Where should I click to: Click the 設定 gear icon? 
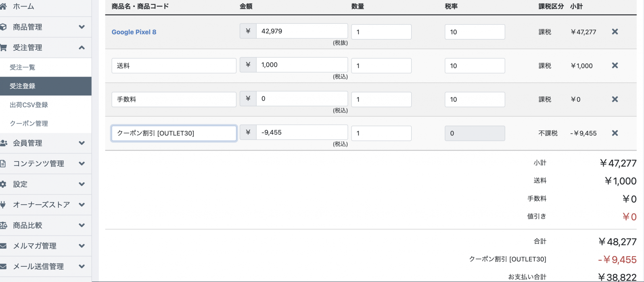click(x=3, y=184)
